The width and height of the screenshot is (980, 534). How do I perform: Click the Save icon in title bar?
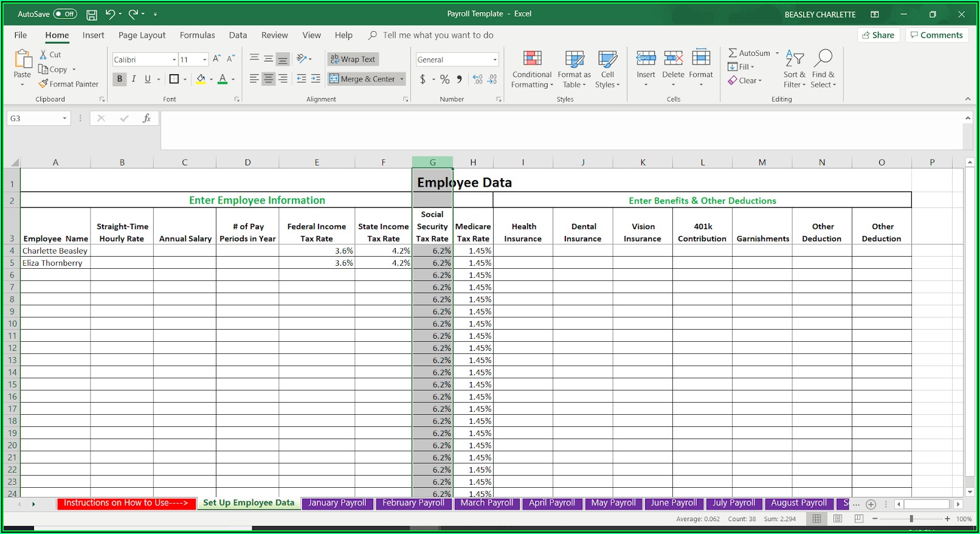pyautogui.click(x=91, y=15)
